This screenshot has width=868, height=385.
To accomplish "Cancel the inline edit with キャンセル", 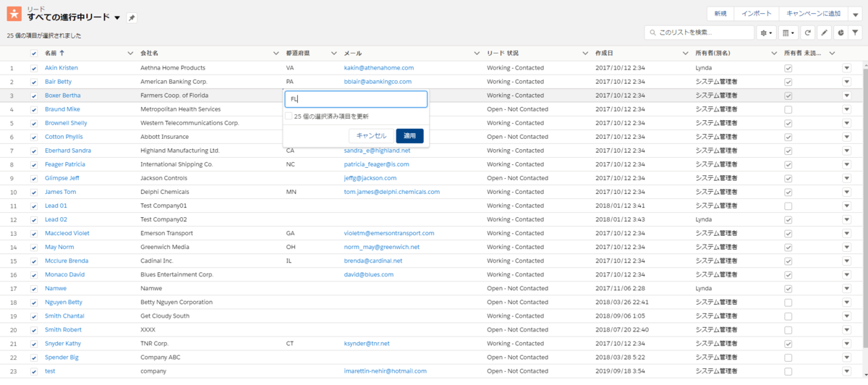I will [372, 136].
